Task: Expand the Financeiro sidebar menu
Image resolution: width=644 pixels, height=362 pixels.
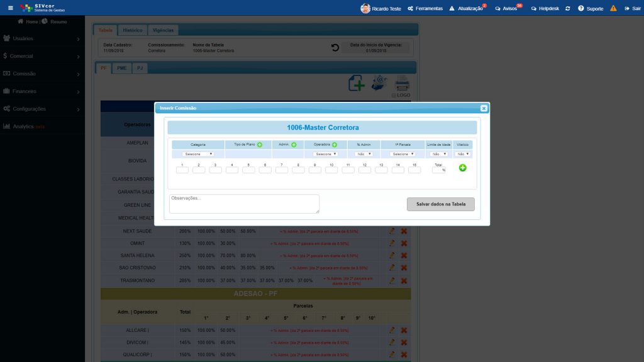Action: click(42, 92)
